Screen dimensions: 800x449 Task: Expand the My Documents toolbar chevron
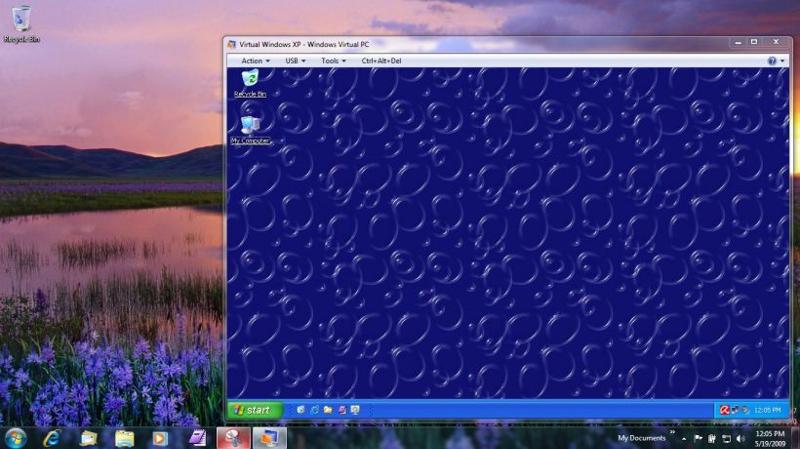coord(672,433)
